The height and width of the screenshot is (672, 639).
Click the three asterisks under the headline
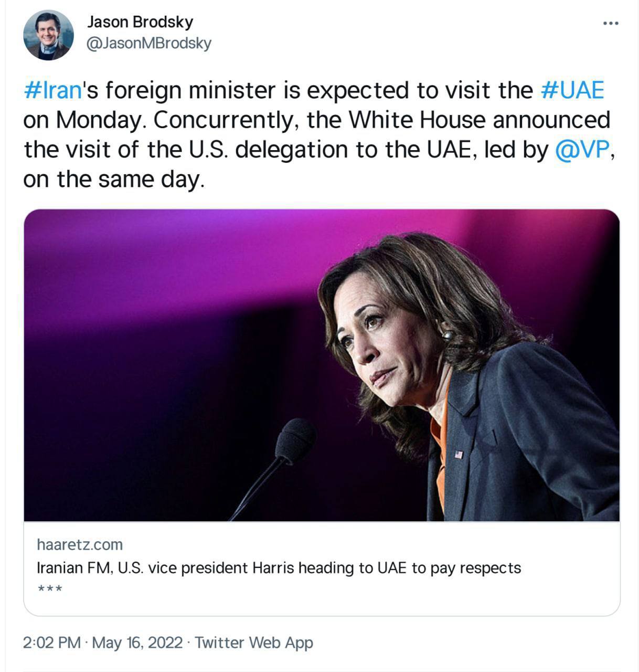(50, 589)
